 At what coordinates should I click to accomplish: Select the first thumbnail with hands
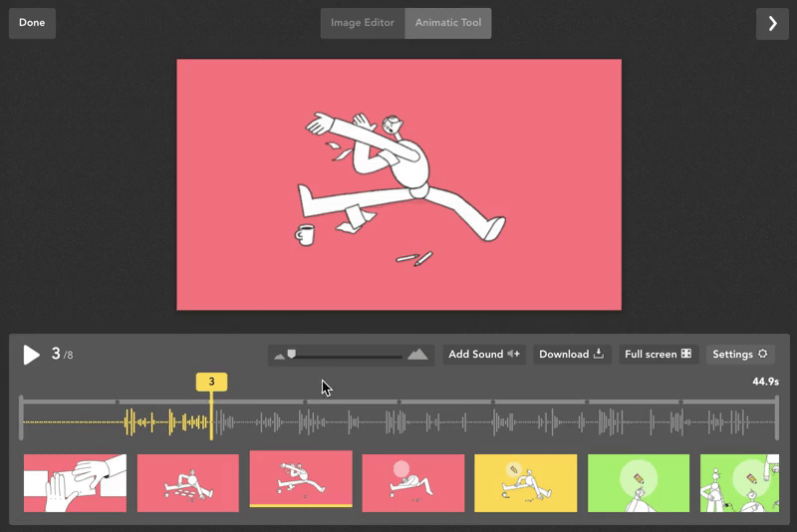click(75, 483)
